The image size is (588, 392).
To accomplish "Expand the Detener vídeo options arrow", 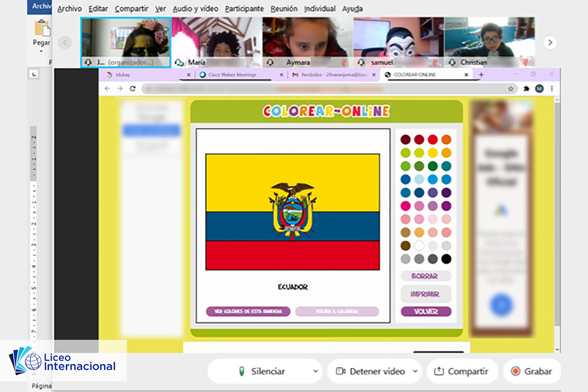I will [415, 371].
